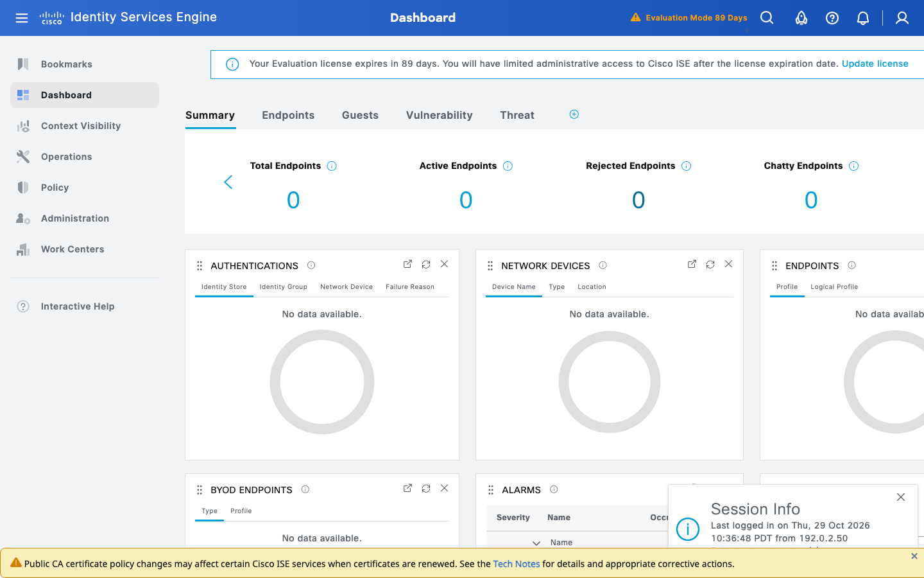Open the user account profile icon

tap(902, 18)
